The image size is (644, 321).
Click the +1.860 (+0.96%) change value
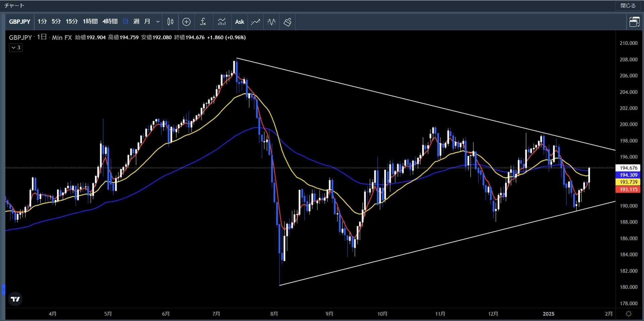tap(226, 38)
